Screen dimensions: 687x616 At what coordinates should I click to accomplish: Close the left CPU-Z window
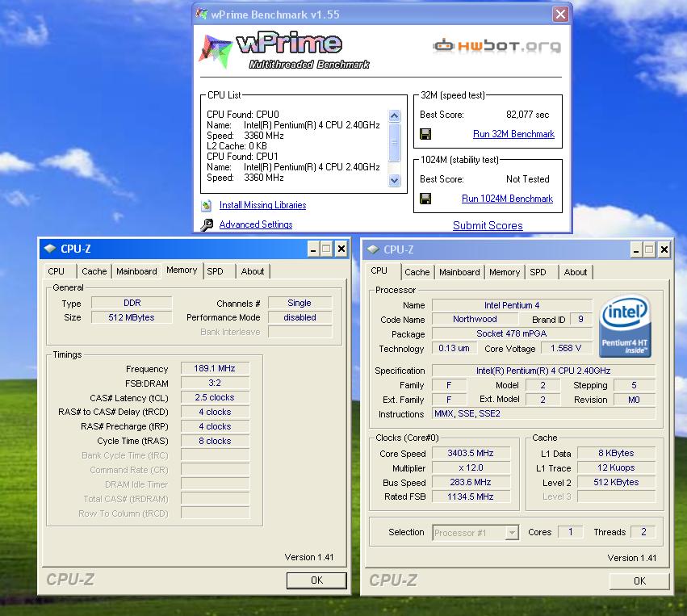pos(341,249)
